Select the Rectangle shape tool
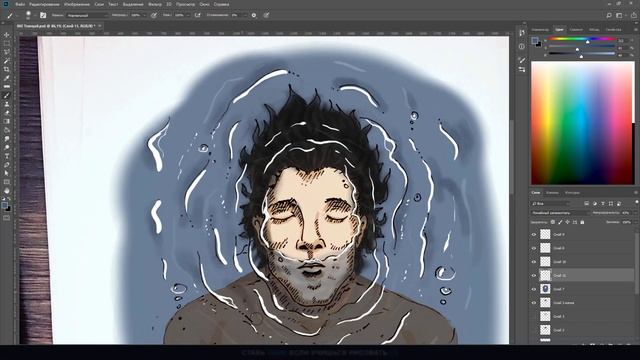The width and height of the screenshot is (640, 360). tap(7, 182)
